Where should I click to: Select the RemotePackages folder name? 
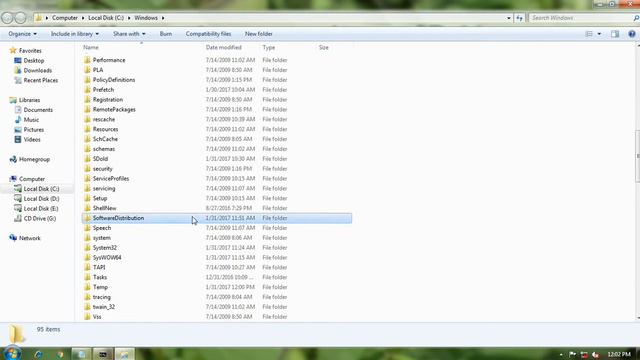(x=114, y=109)
